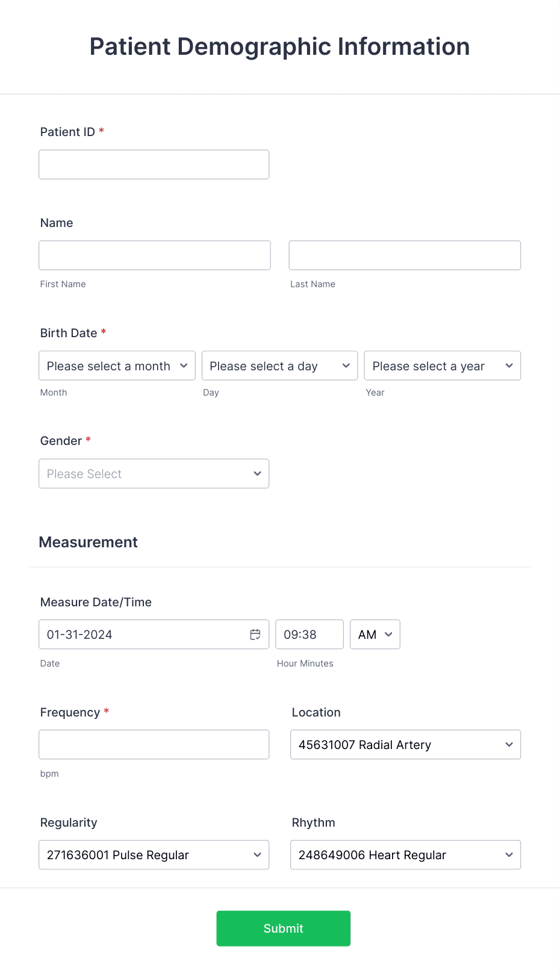The height and width of the screenshot is (976, 560).
Task: Click the Last Name input field
Action: (404, 255)
